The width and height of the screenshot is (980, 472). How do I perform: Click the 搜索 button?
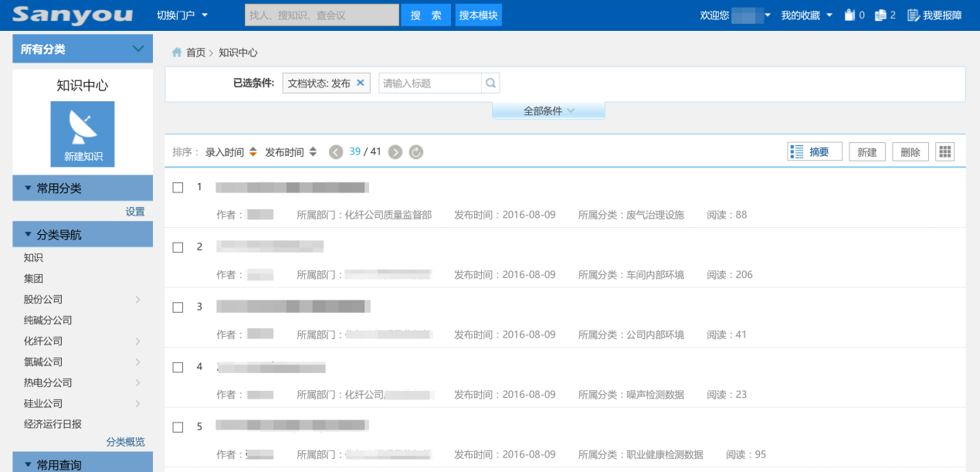(x=426, y=15)
